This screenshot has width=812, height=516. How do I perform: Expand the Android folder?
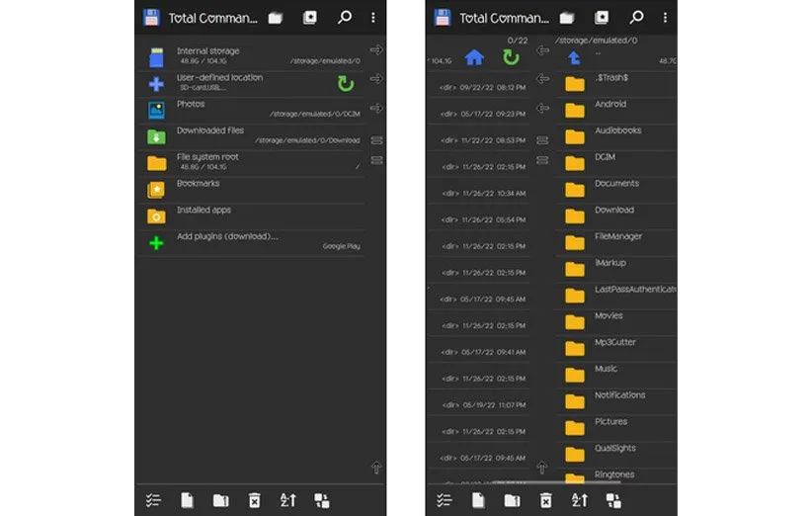click(x=609, y=105)
